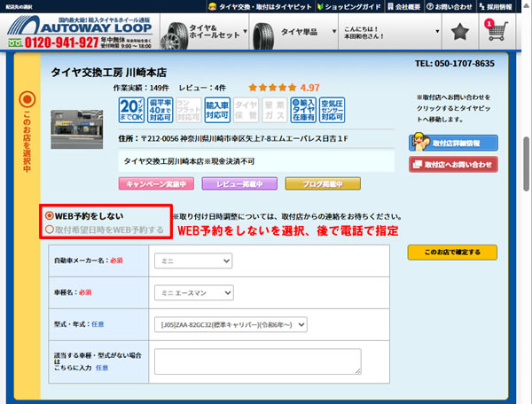Click the 取付店詳細情報 button

tap(447, 143)
